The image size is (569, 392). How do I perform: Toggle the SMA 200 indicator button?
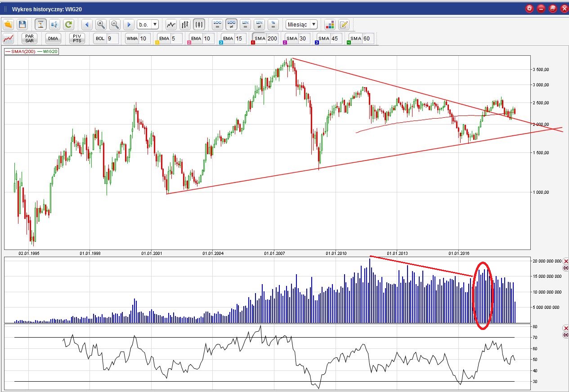(x=265, y=39)
